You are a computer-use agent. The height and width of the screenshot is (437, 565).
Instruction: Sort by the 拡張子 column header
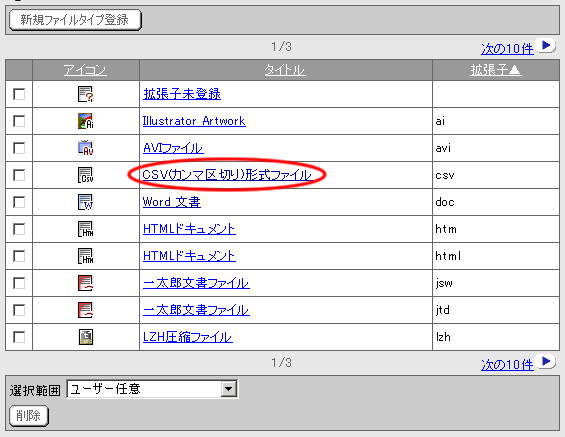[x=495, y=70]
